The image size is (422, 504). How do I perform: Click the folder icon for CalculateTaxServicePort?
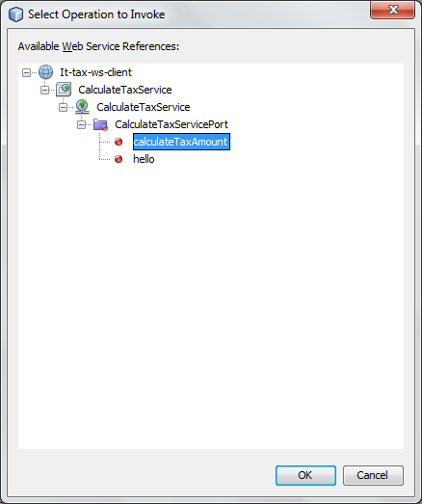click(x=100, y=124)
